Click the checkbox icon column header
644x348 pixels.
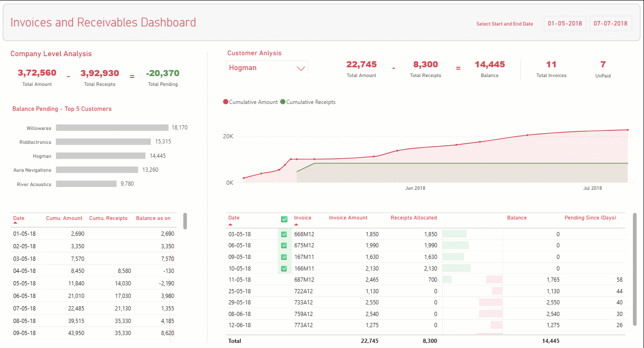tap(284, 219)
